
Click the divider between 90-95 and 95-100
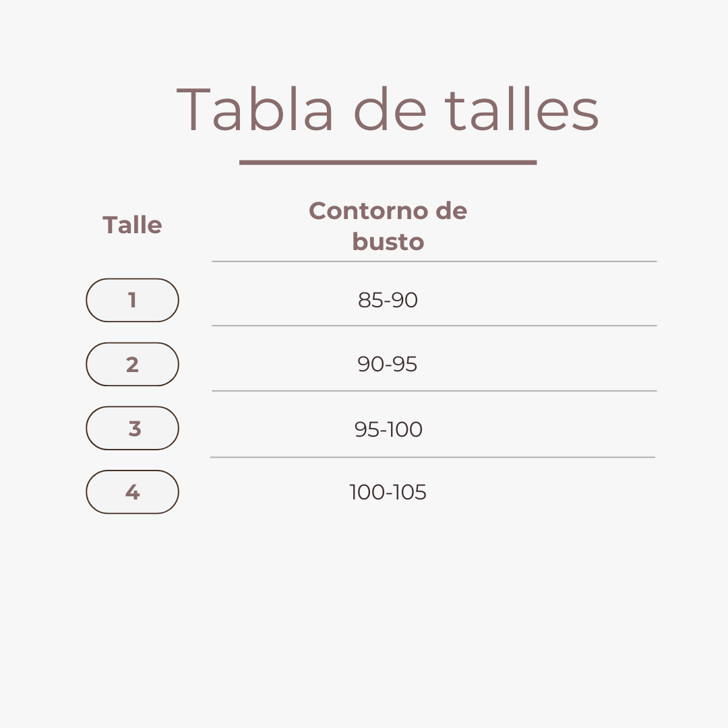tap(434, 390)
